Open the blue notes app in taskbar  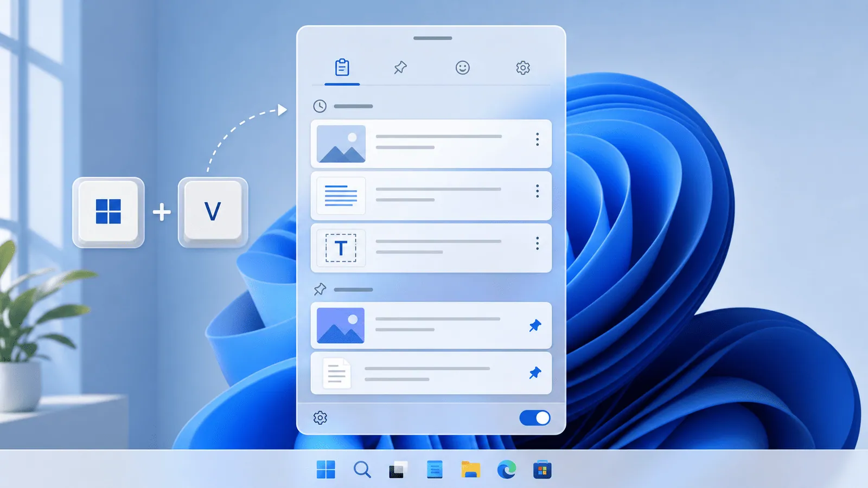pos(435,470)
